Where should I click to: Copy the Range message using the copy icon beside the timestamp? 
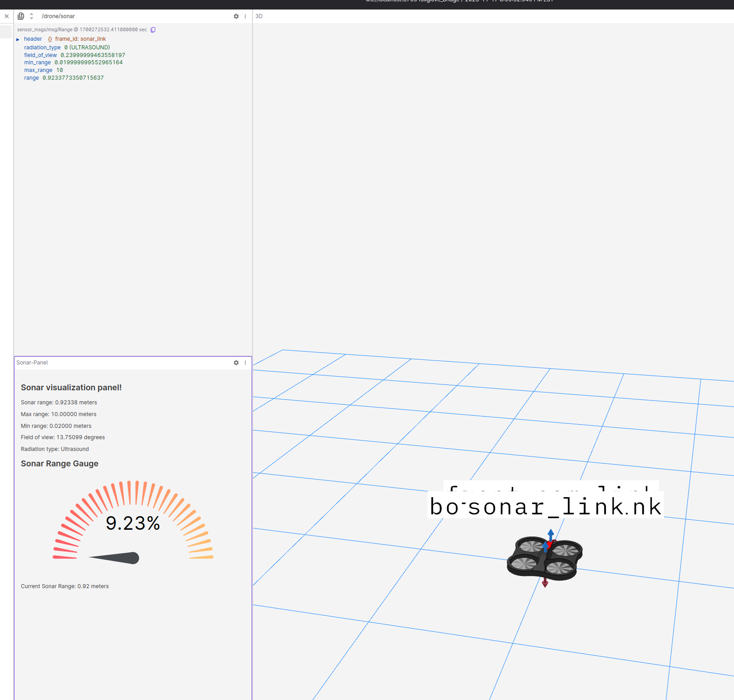tap(153, 29)
